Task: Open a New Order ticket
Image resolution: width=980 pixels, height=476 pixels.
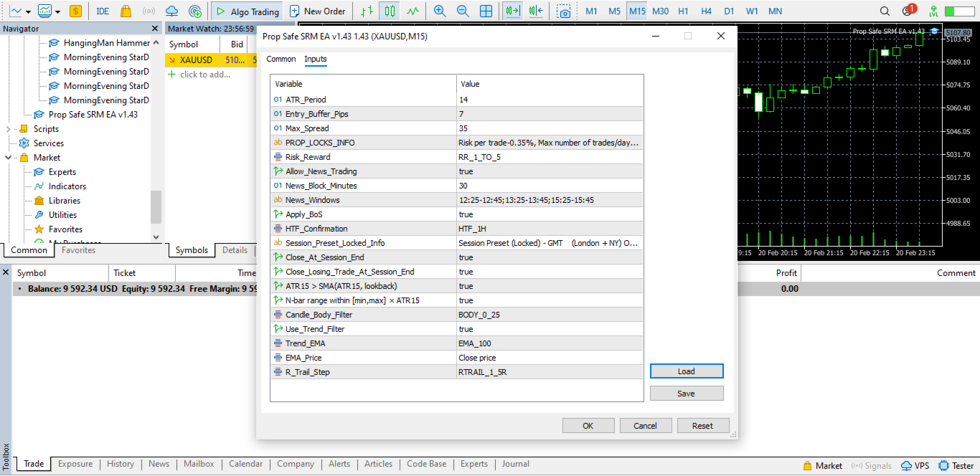Action: pos(317,11)
